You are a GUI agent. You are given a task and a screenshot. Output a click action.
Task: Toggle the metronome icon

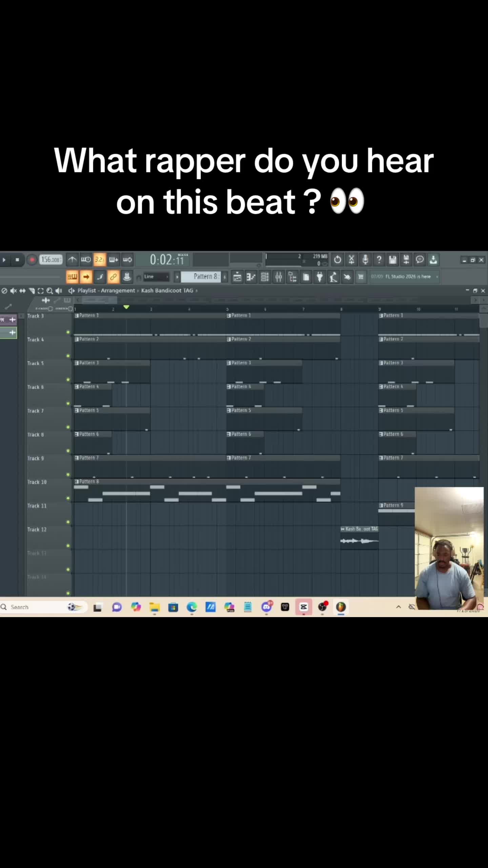pyautogui.click(x=72, y=260)
